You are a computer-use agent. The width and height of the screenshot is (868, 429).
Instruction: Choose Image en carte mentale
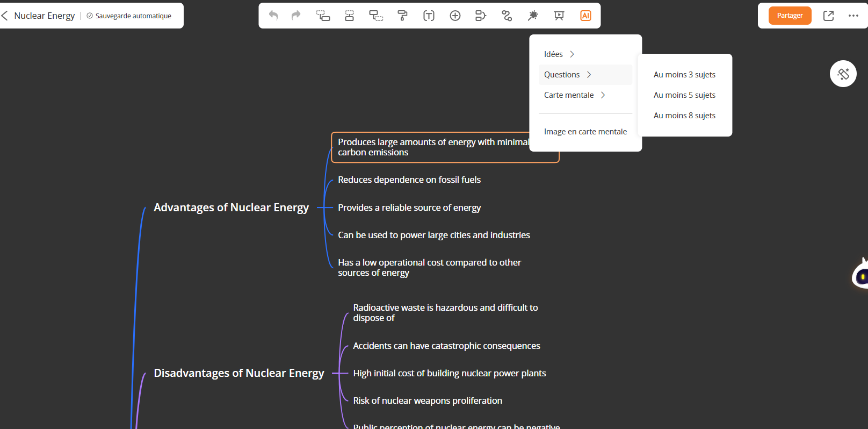(x=585, y=132)
